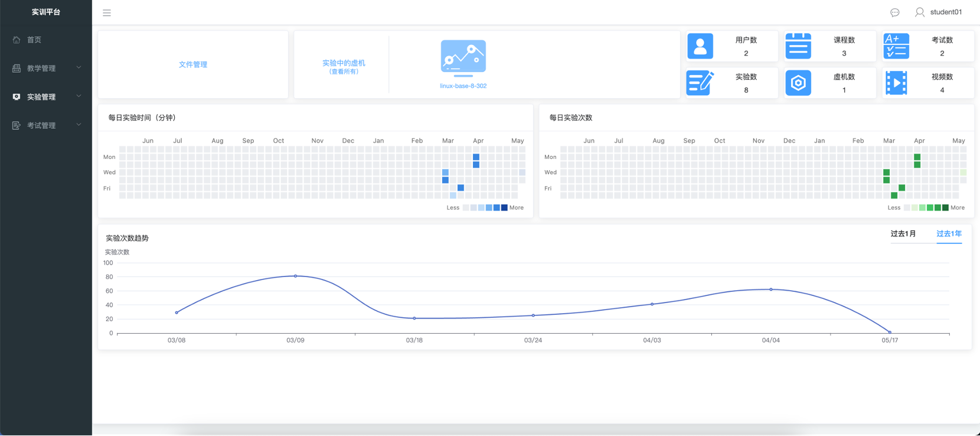The height and width of the screenshot is (436, 980).
Task: Click the hamburger menu collapse icon
Action: [x=107, y=12]
